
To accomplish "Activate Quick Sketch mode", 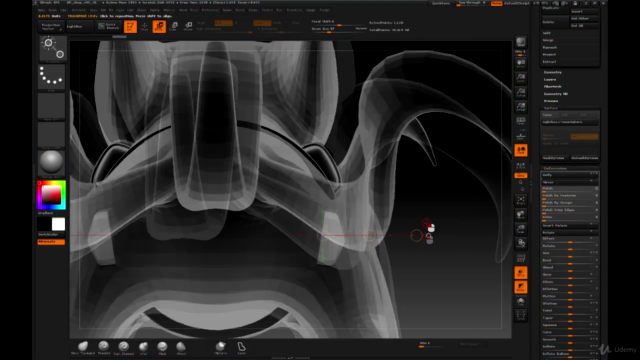I will tap(108, 27).
